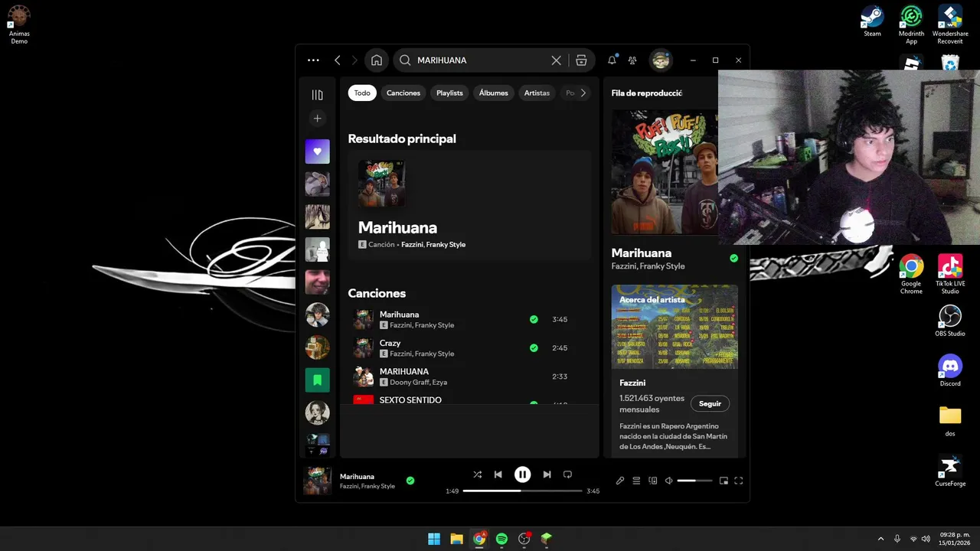The height and width of the screenshot is (551, 980).
Task: Select the Artistas filter chip
Action: pyautogui.click(x=537, y=93)
